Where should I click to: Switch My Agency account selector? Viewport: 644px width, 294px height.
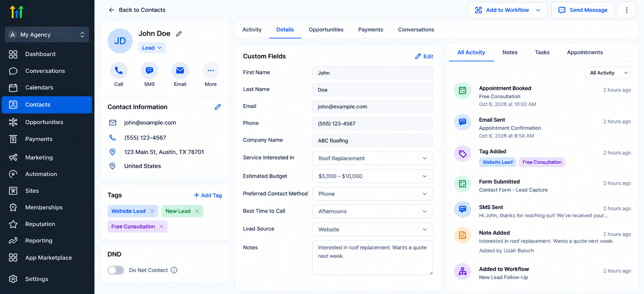click(47, 35)
